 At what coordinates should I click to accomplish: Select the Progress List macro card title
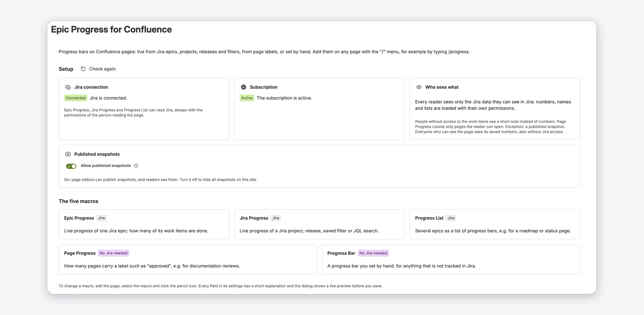(429, 218)
